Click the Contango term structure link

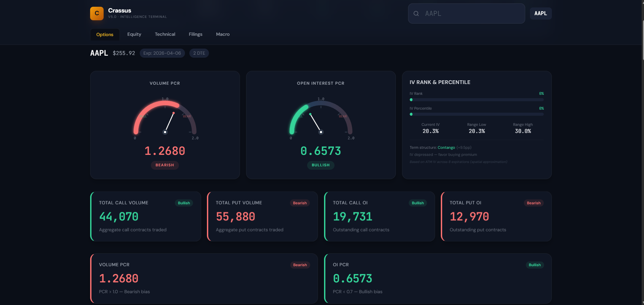coord(446,147)
